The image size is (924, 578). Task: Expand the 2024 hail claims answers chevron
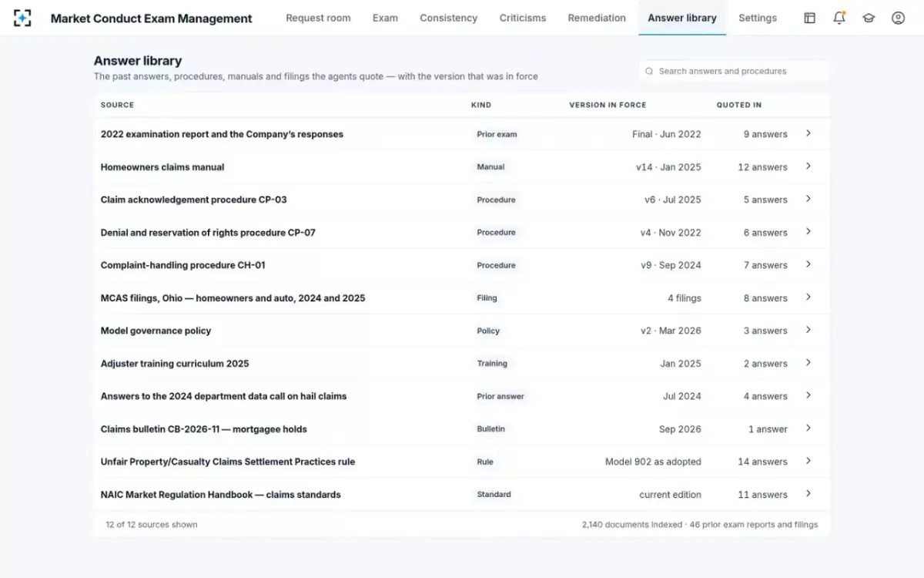(x=808, y=395)
